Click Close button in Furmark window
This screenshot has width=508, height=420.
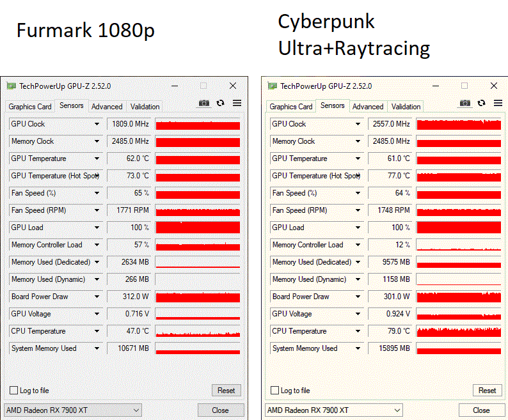click(220, 410)
